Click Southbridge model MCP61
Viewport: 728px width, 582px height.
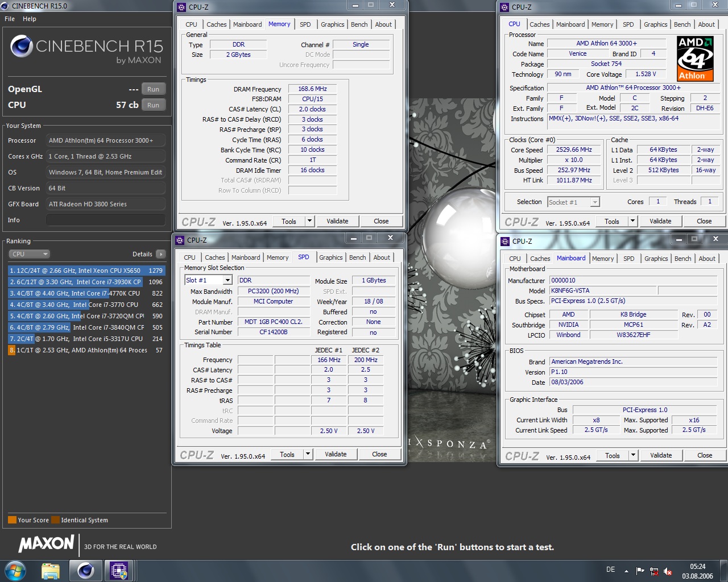pyautogui.click(x=634, y=325)
